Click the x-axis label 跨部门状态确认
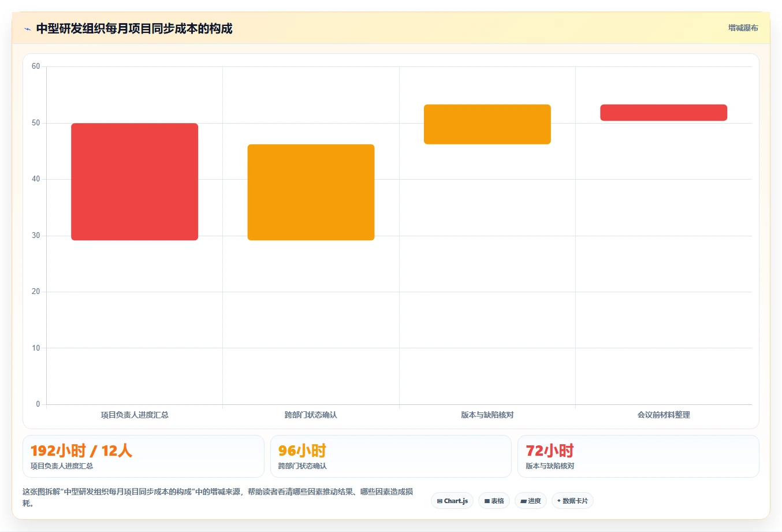 pyautogui.click(x=311, y=415)
